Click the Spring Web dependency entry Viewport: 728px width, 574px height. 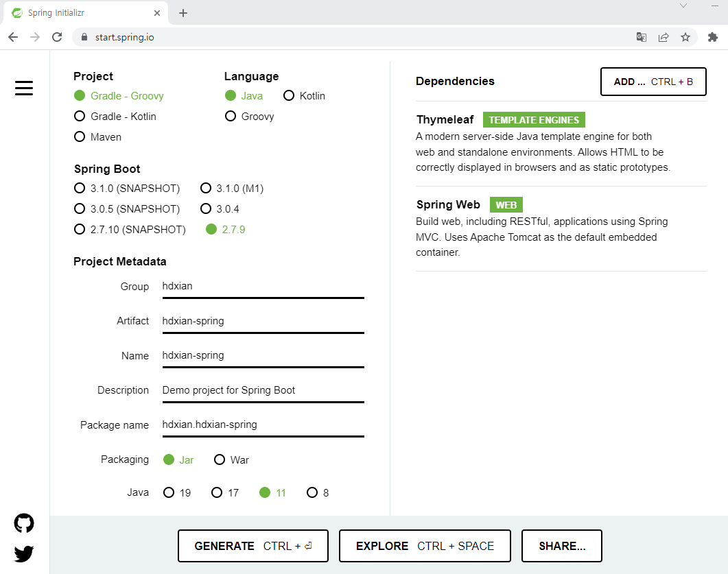click(561, 228)
